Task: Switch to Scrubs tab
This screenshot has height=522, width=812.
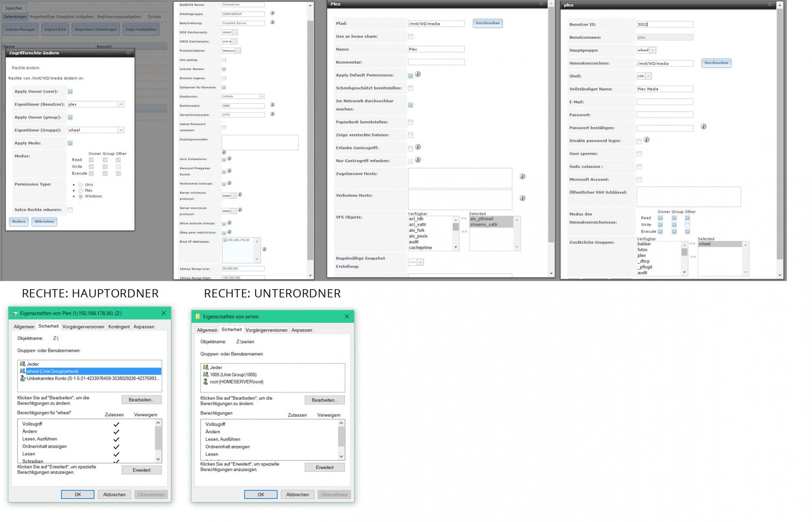Action: point(154,17)
